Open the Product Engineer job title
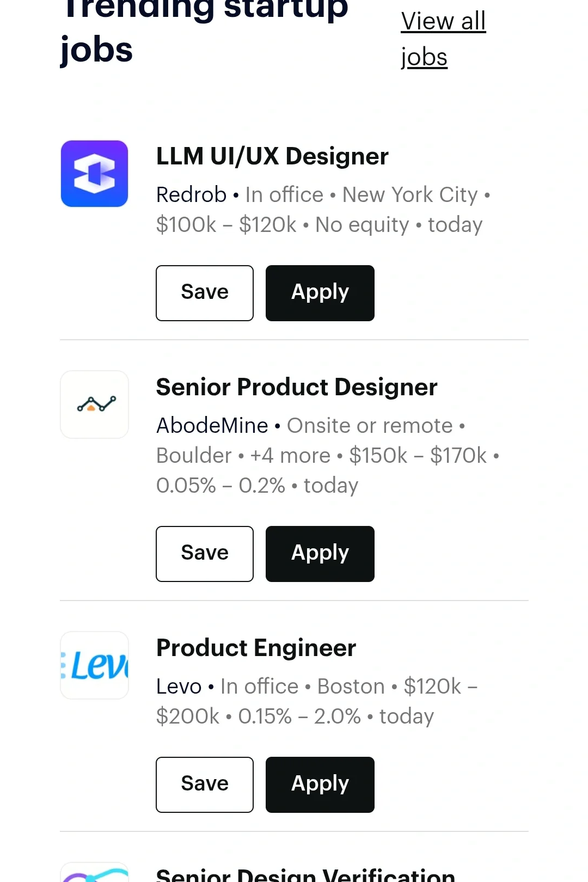Screen dimensions: 588x882 (256, 648)
